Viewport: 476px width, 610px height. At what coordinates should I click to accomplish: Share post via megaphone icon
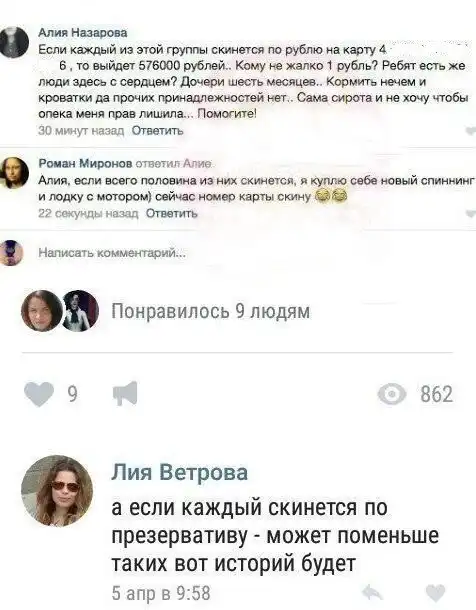coord(125,393)
